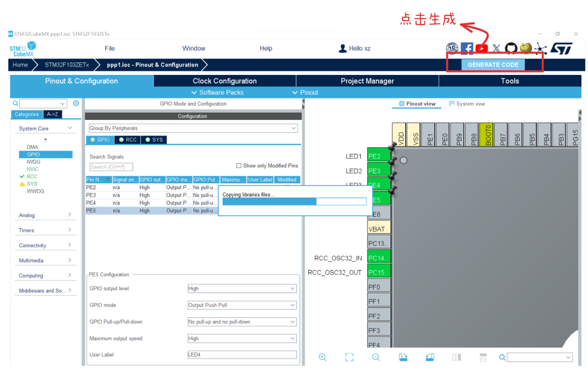The image size is (588, 370).
Task: Open the Pinout menu
Action: [x=305, y=93]
